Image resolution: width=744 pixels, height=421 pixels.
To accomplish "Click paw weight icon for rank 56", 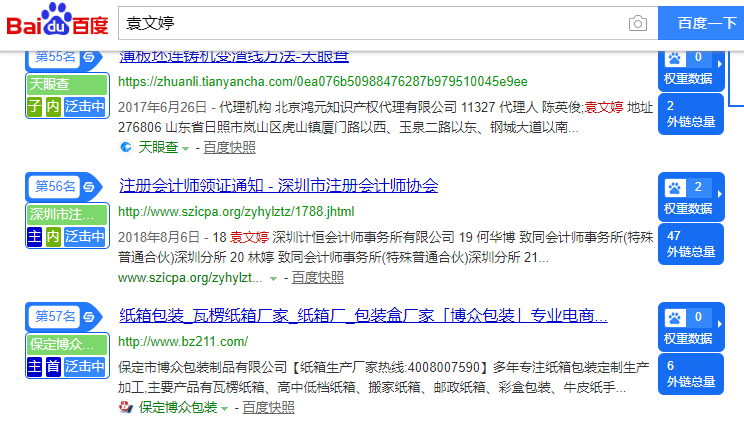I will tap(674, 188).
